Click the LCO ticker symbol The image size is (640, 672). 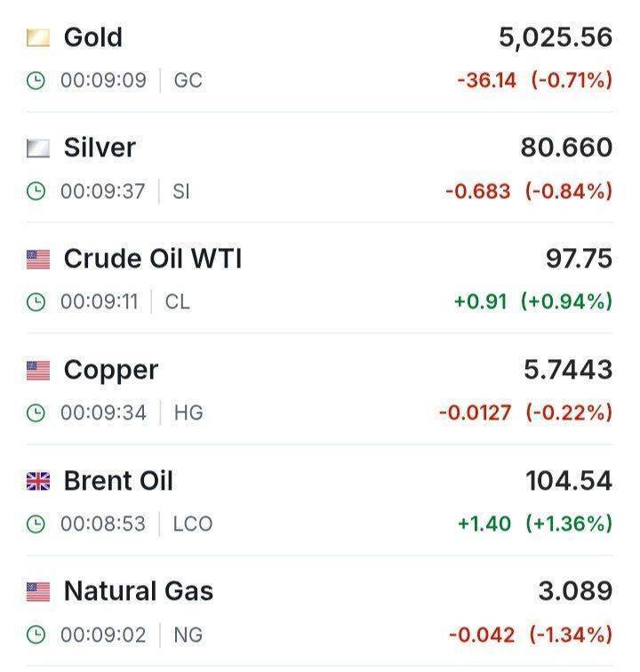tap(192, 524)
